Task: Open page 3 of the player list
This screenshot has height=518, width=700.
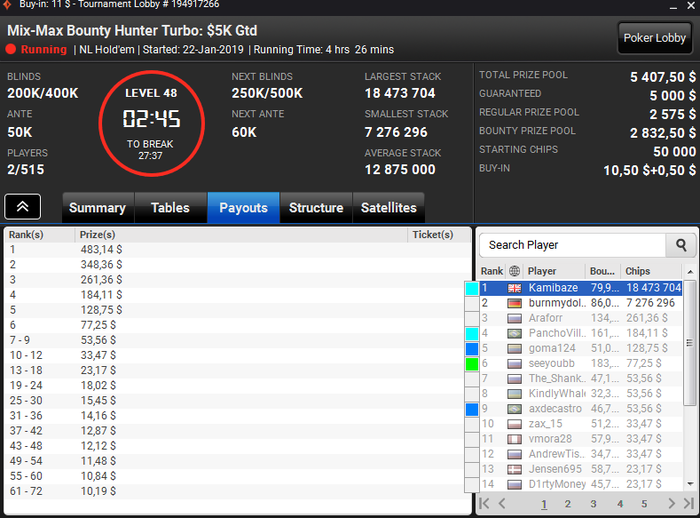Action: click(x=593, y=504)
